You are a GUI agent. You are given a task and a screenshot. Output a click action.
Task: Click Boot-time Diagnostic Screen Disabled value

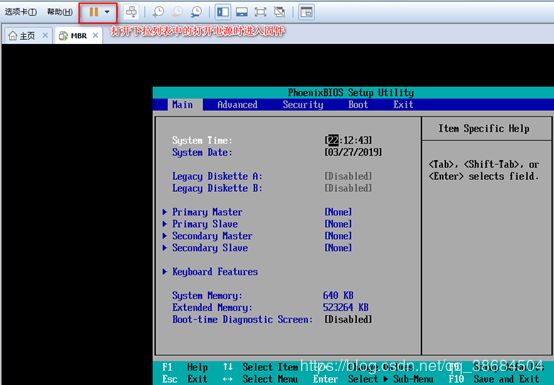pos(348,319)
